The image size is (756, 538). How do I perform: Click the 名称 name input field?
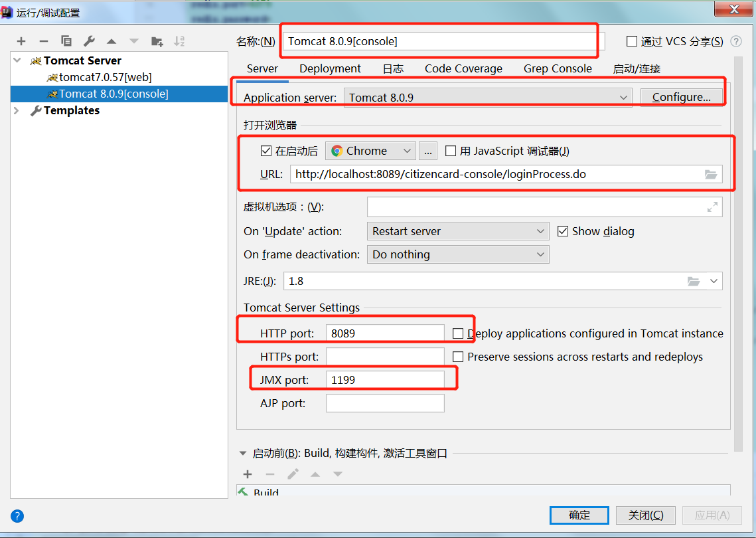click(443, 41)
